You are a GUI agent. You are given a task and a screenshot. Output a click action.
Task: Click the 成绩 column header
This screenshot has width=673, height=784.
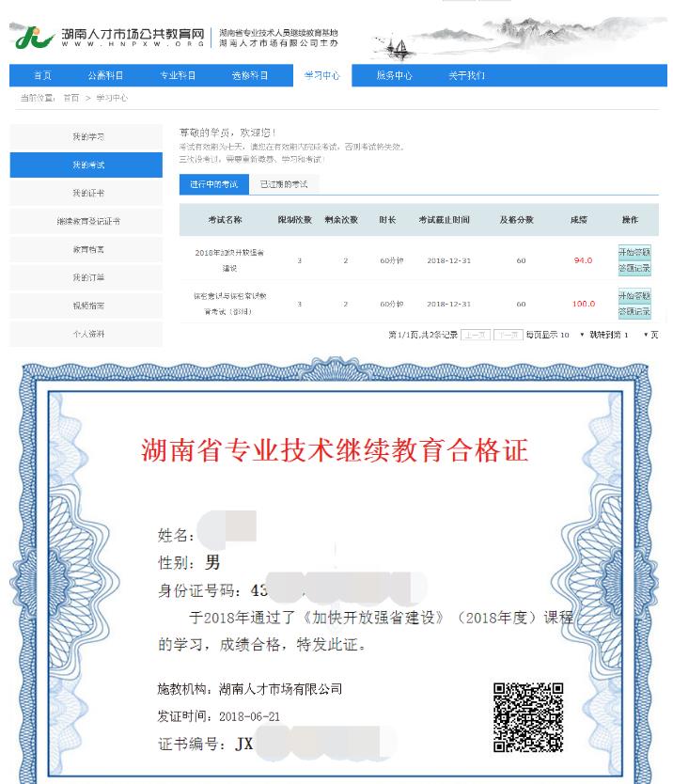[x=578, y=220]
